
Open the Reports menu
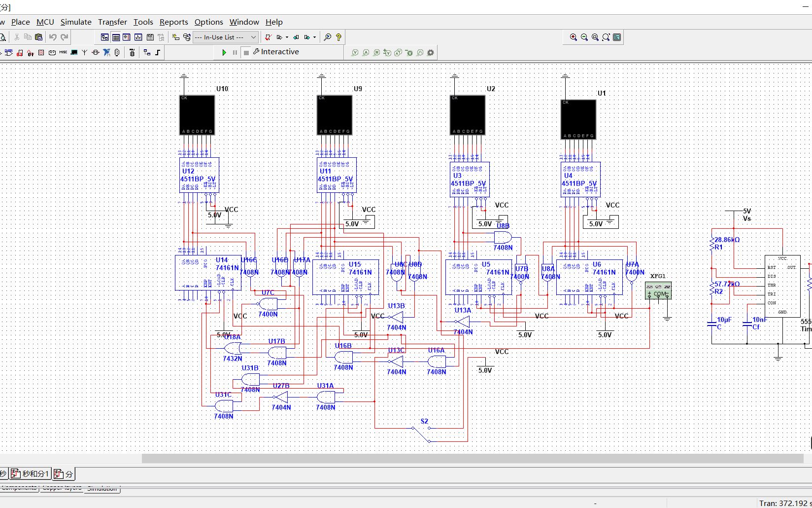[x=173, y=22]
